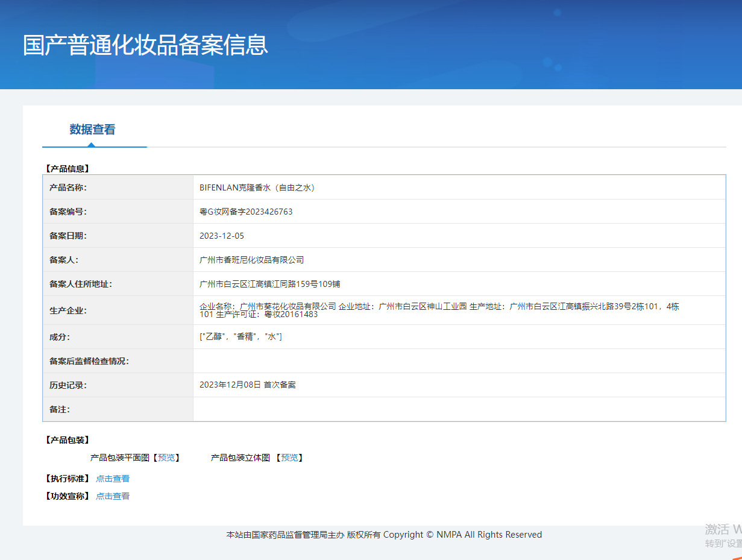Click the 成分 ingredient list value
The height and width of the screenshot is (560, 742).
[241, 337]
